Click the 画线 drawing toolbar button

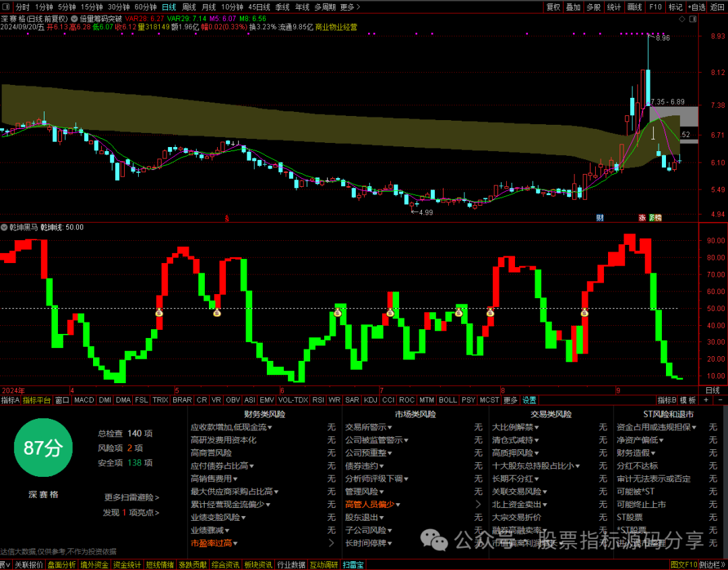tap(635, 7)
